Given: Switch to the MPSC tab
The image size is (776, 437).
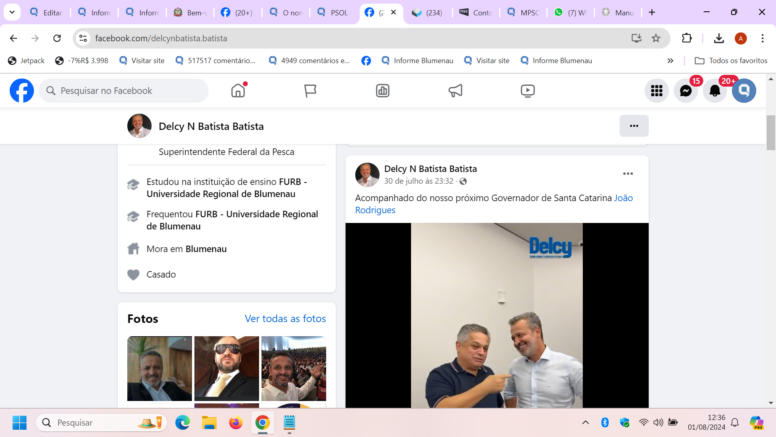Looking at the screenshot, I should pos(524,12).
